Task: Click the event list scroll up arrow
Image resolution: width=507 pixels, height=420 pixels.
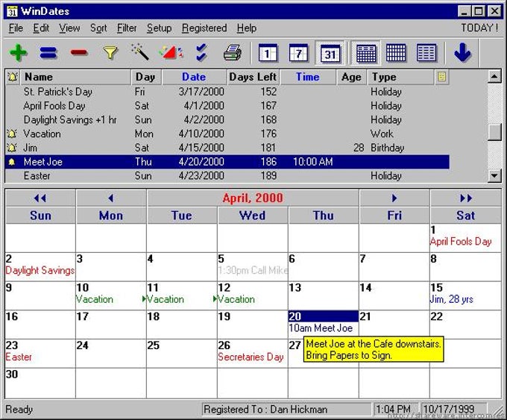Action: (x=494, y=76)
